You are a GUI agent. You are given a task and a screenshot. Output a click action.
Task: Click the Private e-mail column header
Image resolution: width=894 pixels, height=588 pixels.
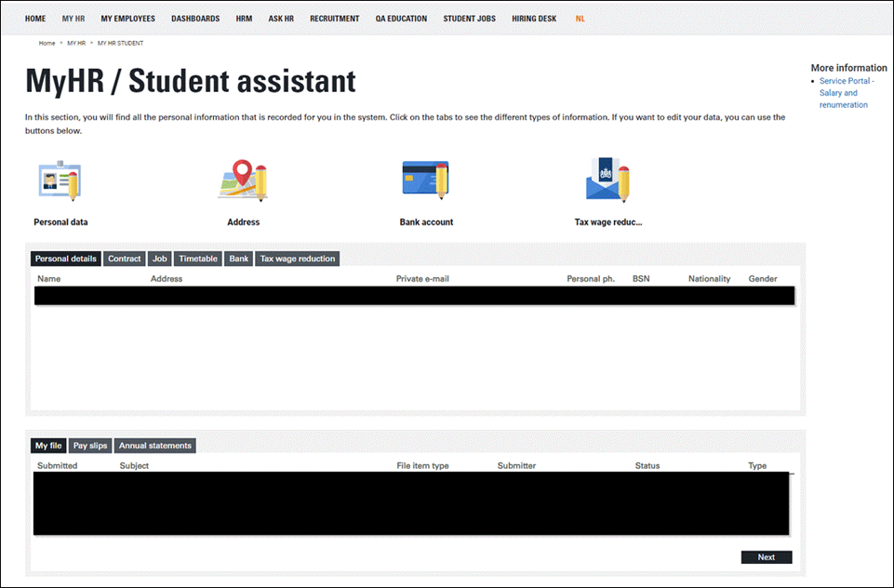[x=422, y=279]
